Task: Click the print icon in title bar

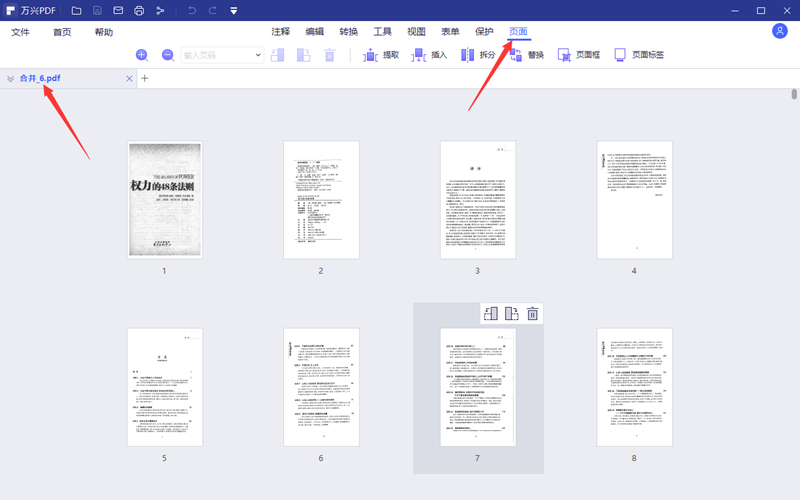Action: pos(139,10)
